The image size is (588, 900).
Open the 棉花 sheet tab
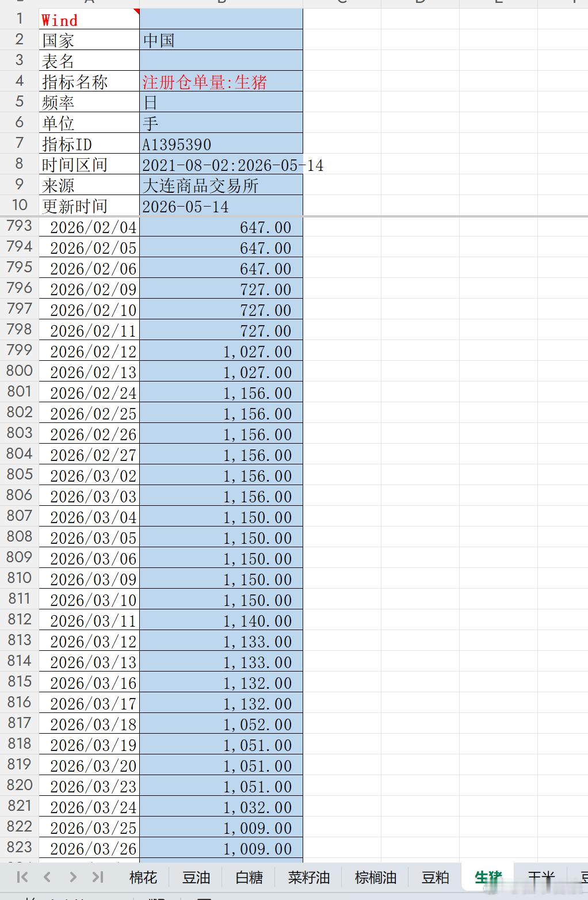point(143,878)
